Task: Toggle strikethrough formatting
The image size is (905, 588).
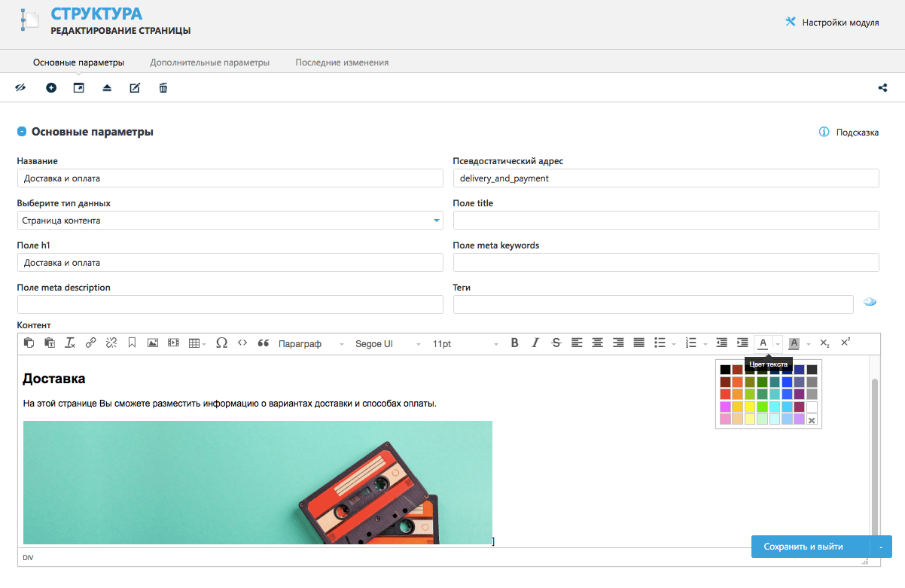Action: 556,343
